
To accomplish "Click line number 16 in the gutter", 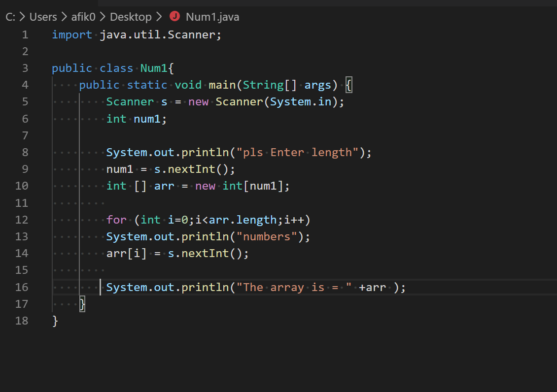I will 22,287.
